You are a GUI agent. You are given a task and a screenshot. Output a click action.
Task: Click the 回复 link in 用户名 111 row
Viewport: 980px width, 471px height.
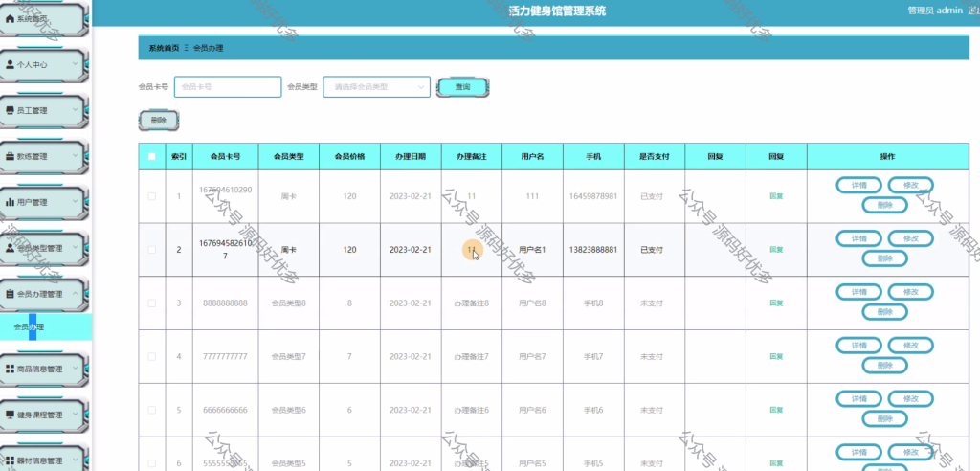(776, 196)
